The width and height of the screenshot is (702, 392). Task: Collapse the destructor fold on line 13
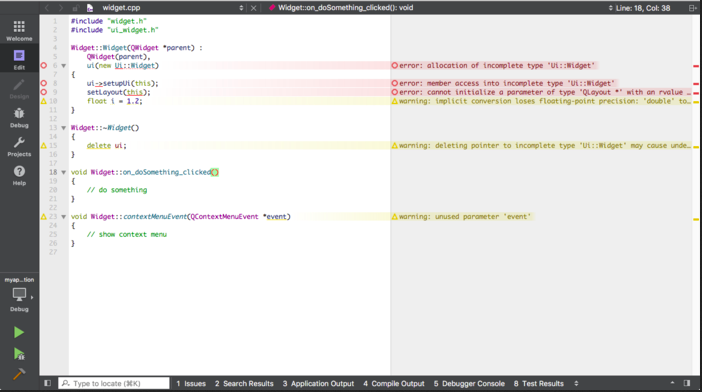click(64, 128)
